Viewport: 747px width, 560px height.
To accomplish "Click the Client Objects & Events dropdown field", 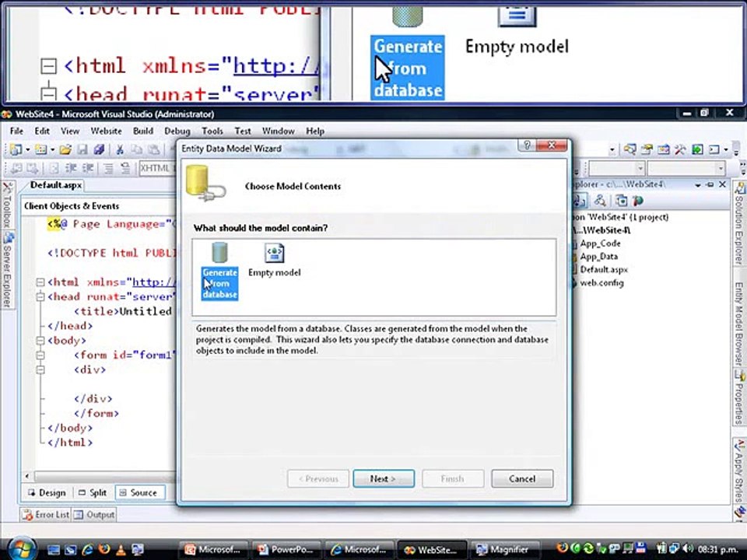I will tap(98, 205).
